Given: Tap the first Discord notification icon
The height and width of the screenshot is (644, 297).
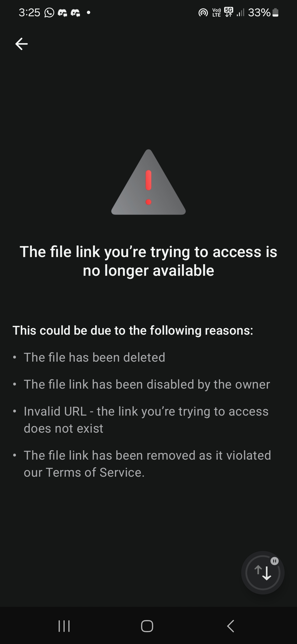Looking at the screenshot, I should click(x=63, y=13).
